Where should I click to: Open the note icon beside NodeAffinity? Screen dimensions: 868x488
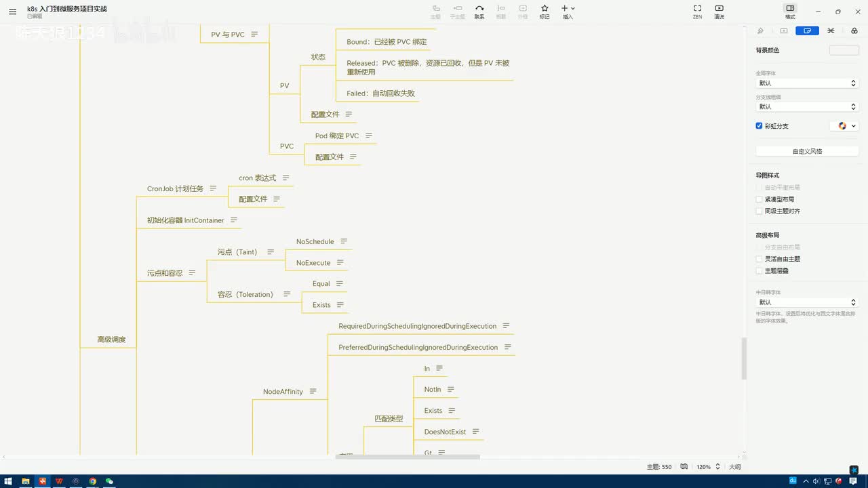coord(313,391)
